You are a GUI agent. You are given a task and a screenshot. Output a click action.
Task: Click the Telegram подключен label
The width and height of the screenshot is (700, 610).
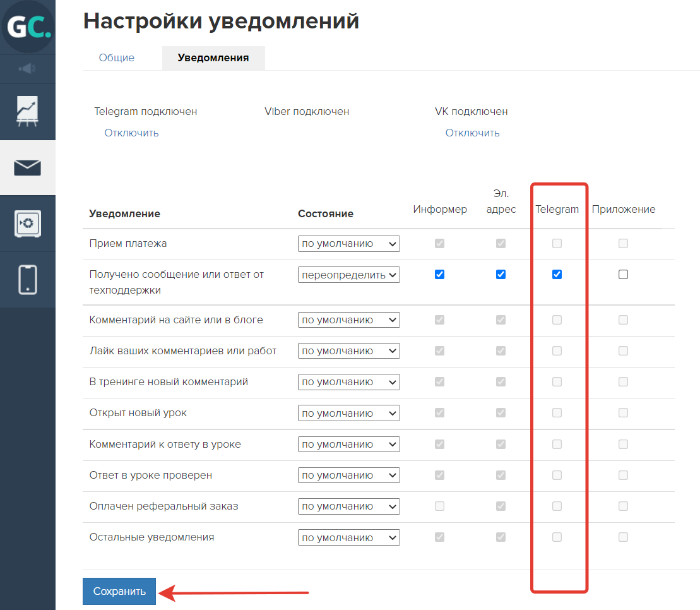[146, 111]
